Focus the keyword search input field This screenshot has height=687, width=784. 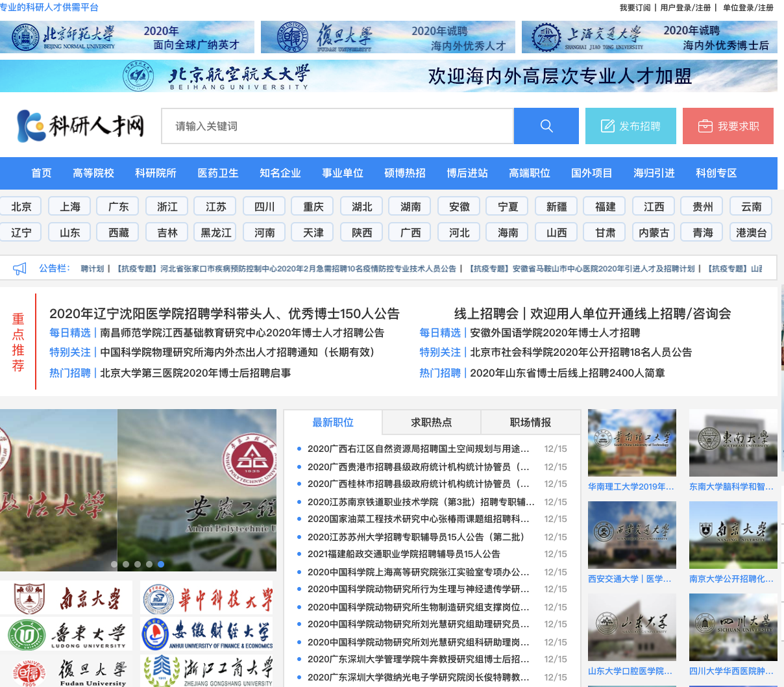pos(337,126)
